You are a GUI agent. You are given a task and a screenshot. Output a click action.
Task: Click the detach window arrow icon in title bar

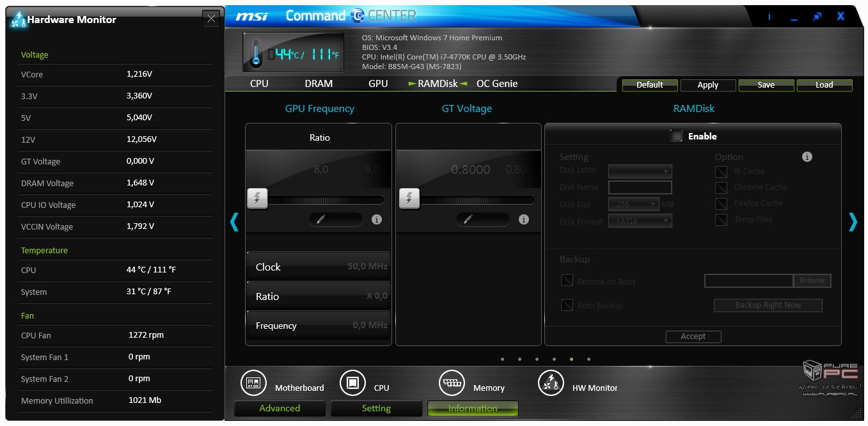817,17
